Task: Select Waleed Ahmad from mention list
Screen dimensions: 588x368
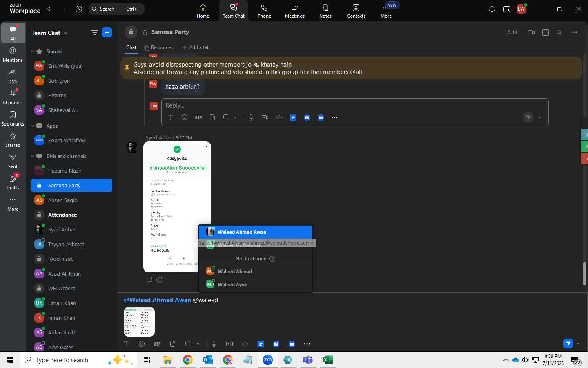Action: pos(256,271)
